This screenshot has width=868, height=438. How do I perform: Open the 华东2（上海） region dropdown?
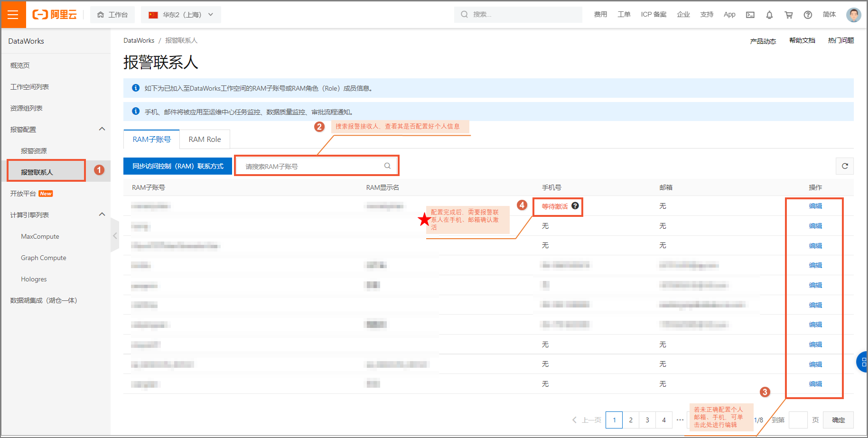[x=181, y=15]
